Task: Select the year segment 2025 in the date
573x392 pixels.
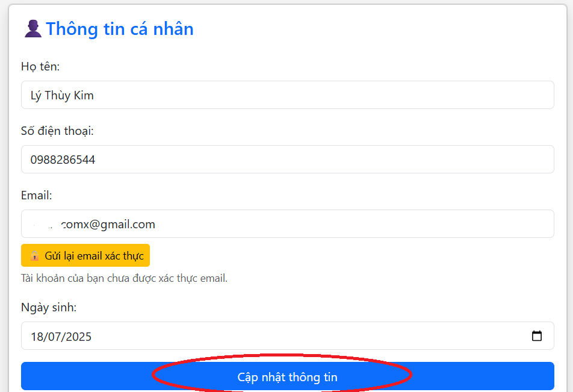Action: click(78, 337)
